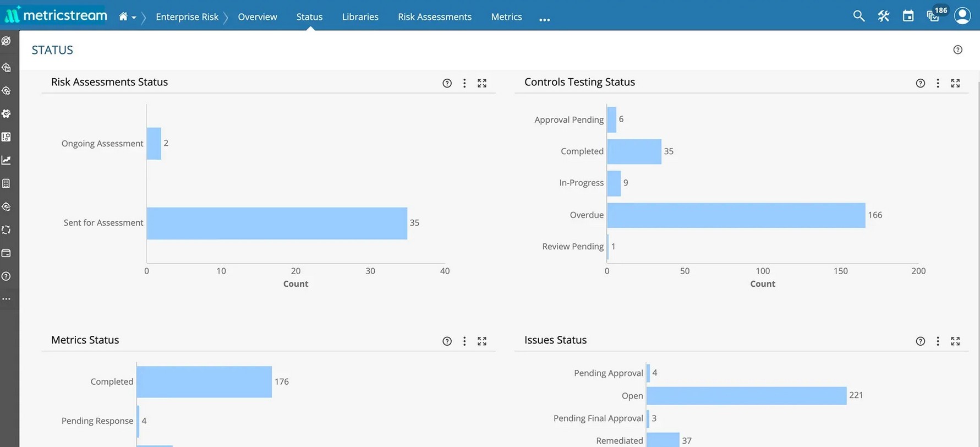
Task: Select the Status tab
Action: (x=309, y=17)
